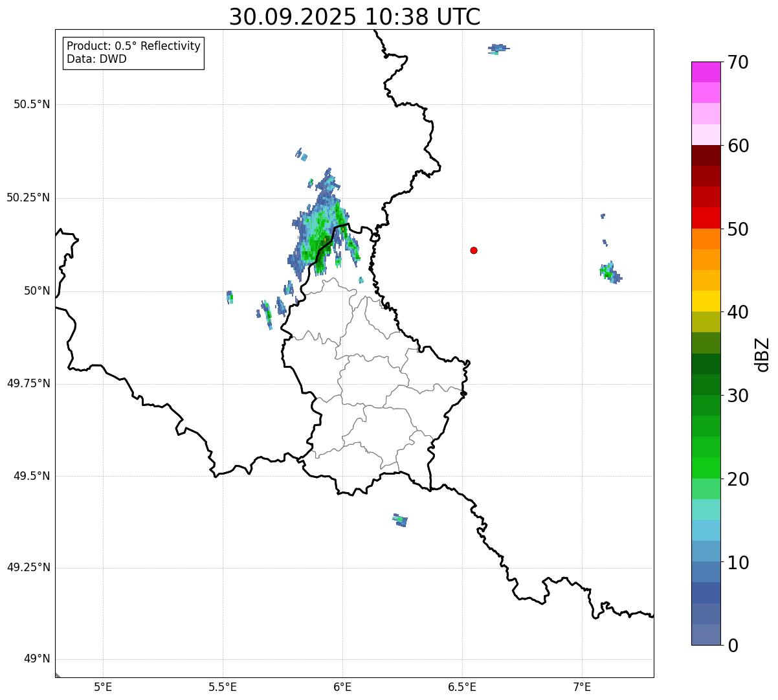Click the red station dot marker
Screen dimensions: 778x700
[x=474, y=250]
